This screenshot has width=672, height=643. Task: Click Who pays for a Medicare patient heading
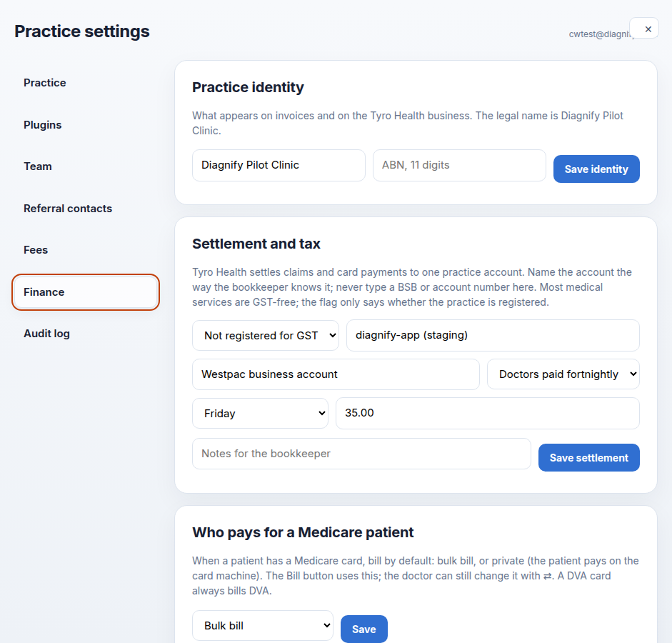303,532
